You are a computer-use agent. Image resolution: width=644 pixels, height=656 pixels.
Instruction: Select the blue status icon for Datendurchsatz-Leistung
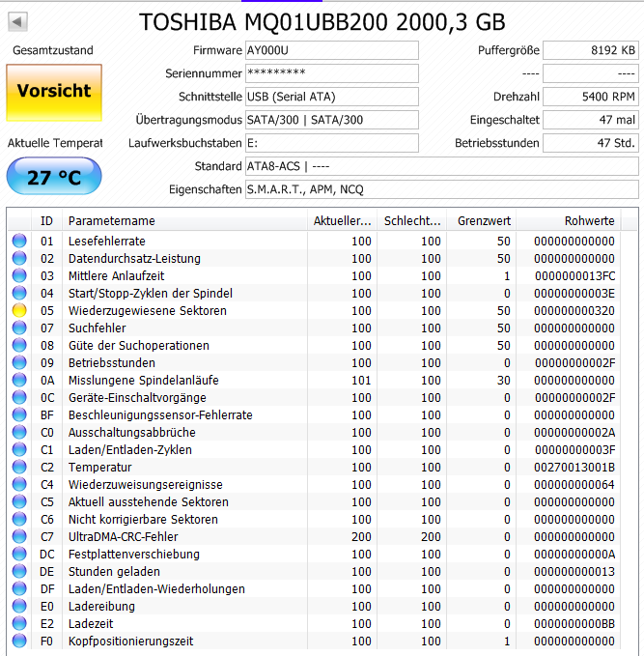coord(19,258)
